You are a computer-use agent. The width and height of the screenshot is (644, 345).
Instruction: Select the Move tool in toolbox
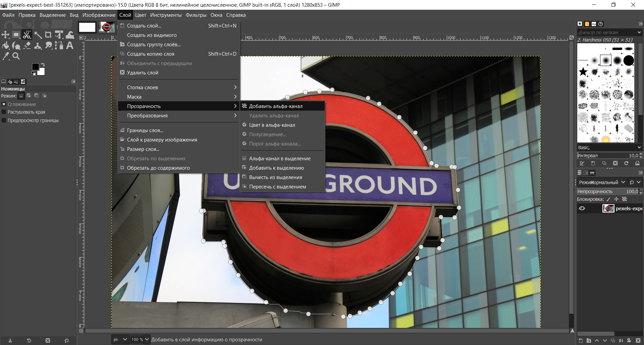tap(6, 35)
